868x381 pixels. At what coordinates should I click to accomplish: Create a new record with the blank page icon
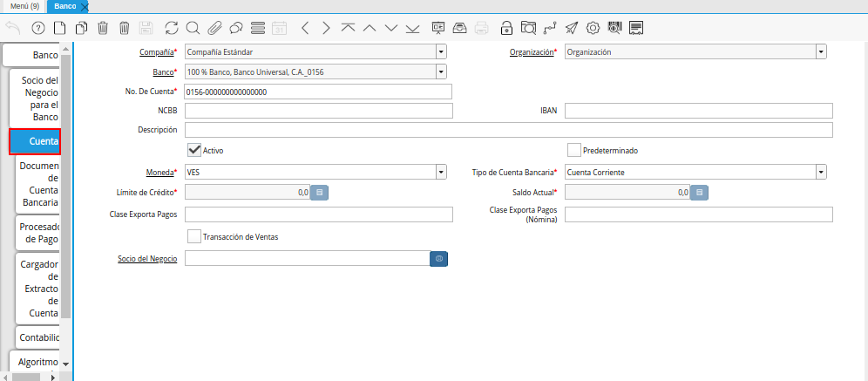(59, 28)
